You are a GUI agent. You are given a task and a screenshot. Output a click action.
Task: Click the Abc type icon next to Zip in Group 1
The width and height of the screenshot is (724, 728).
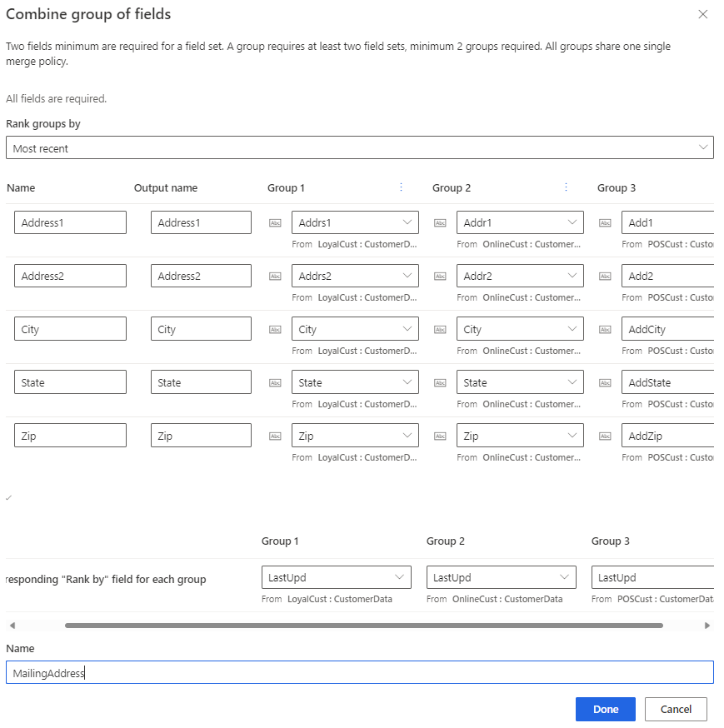click(x=275, y=435)
